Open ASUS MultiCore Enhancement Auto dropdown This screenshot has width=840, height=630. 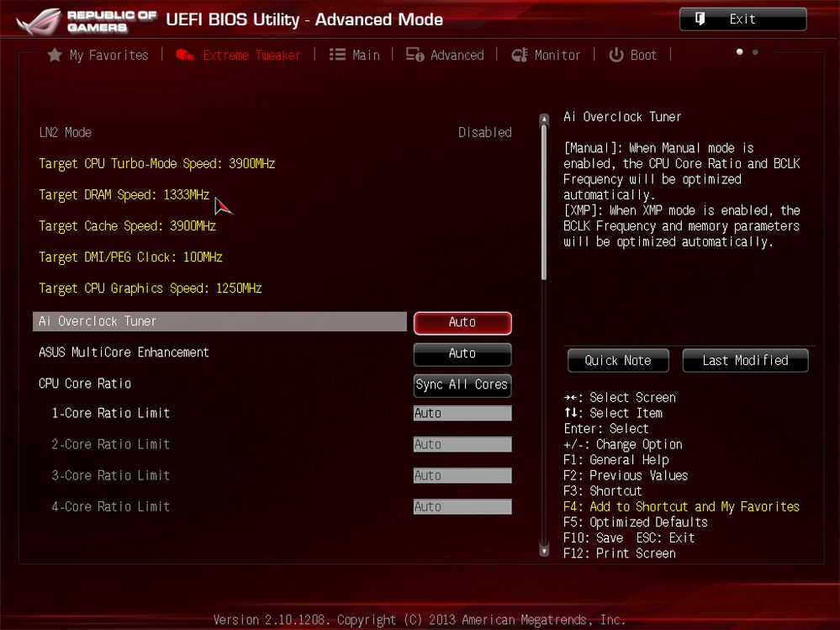point(462,353)
